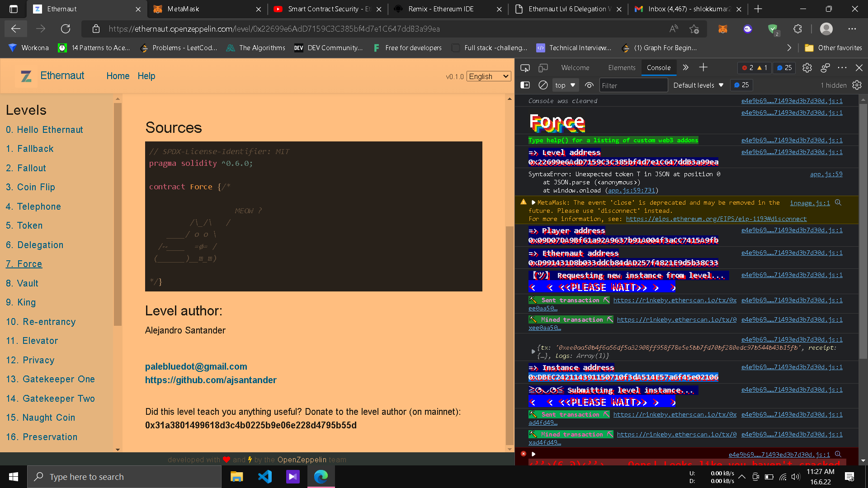868x488 pixels.
Task: Click the live expression eye icon
Action: pyautogui.click(x=589, y=85)
